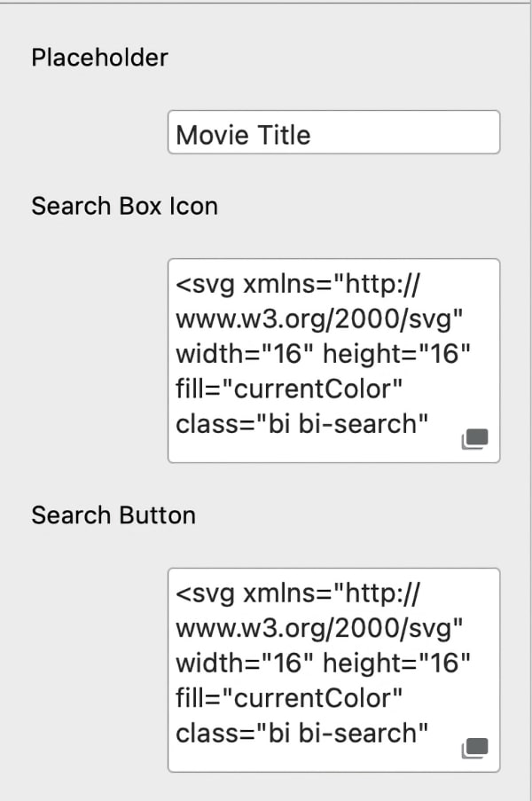Click fill="currentColor" line in Search Button code

pos(289,698)
